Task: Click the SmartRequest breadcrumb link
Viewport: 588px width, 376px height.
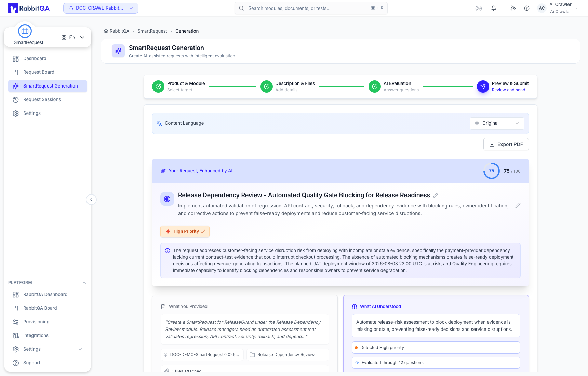Action: tap(152, 31)
